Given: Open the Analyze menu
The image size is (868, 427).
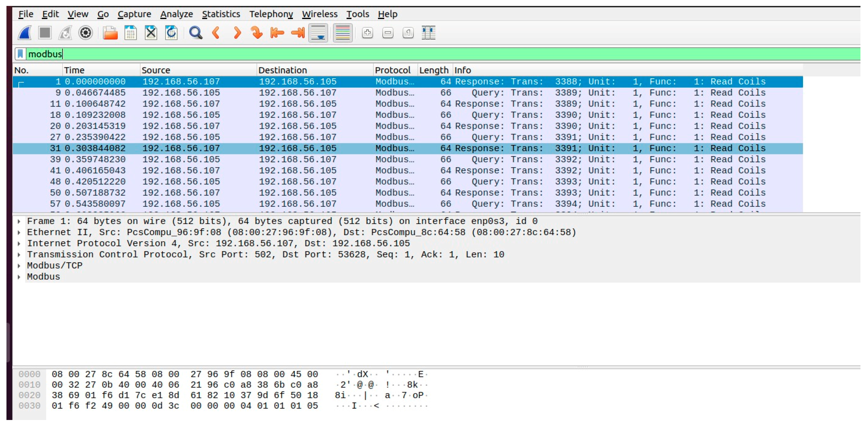Looking at the screenshot, I should coord(176,14).
